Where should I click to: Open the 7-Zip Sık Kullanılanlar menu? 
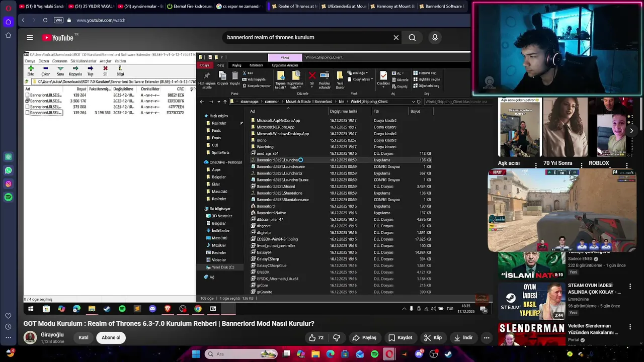83,61
